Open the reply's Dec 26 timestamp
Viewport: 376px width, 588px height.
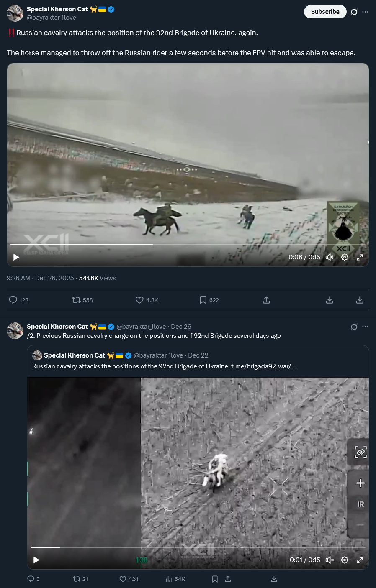[x=181, y=327]
